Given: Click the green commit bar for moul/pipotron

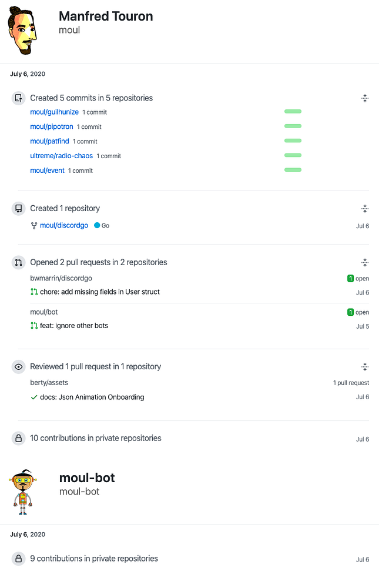Looking at the screenshot, I should pyautogui.click(x=293, y=126).
